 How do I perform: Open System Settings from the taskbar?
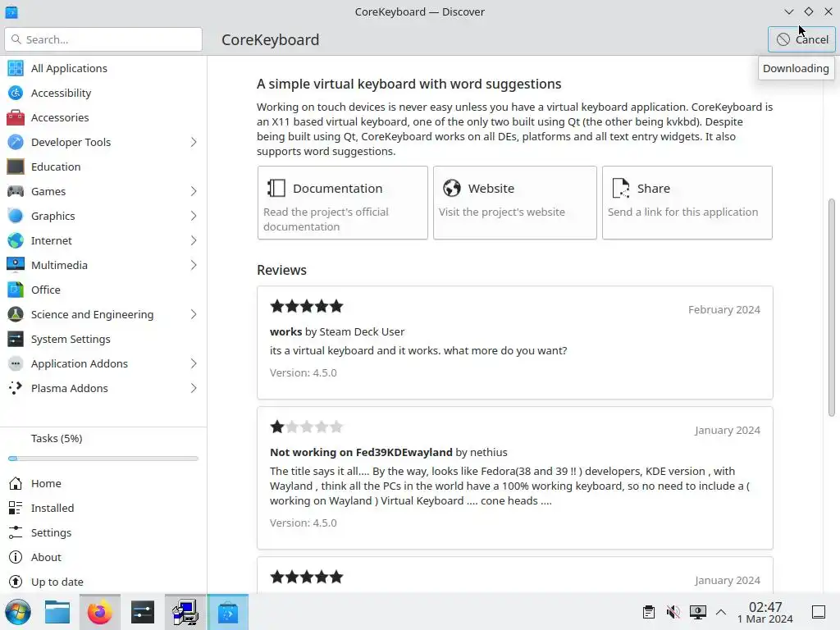click(x=143, y=612)
